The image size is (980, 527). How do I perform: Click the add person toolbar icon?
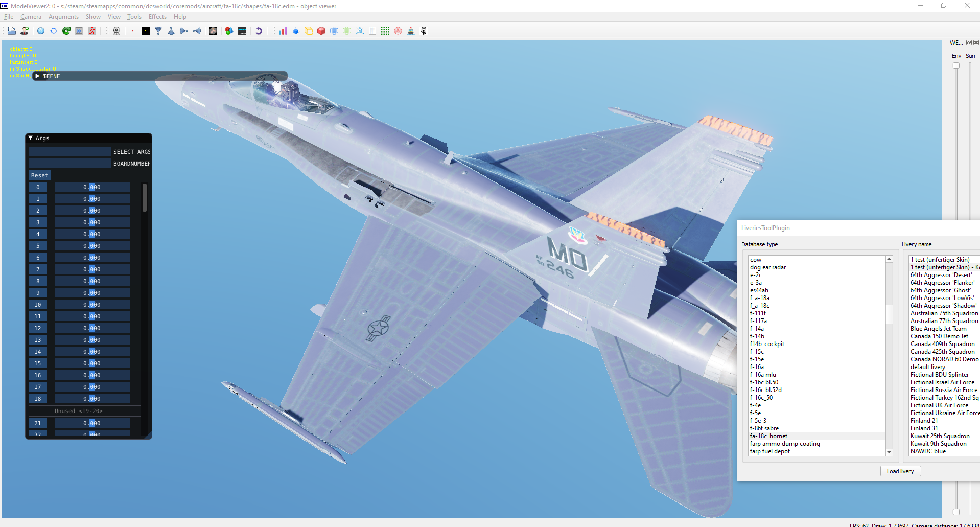pos(25,31)
